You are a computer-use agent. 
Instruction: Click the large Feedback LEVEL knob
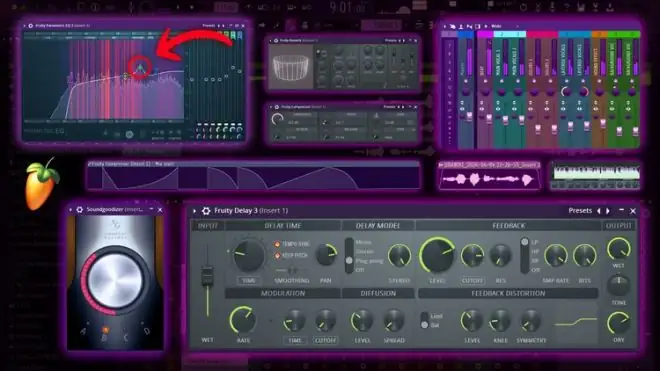(x=437, y=255)
